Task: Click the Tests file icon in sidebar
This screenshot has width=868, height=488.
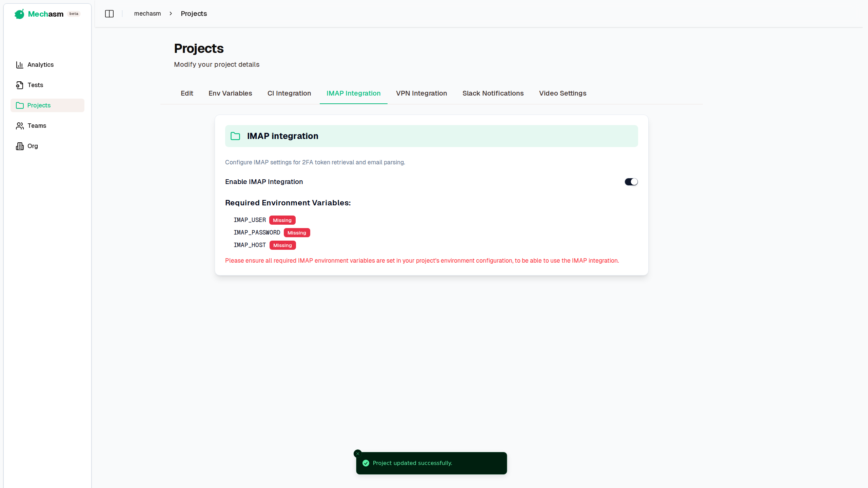Action: (20, 85)
